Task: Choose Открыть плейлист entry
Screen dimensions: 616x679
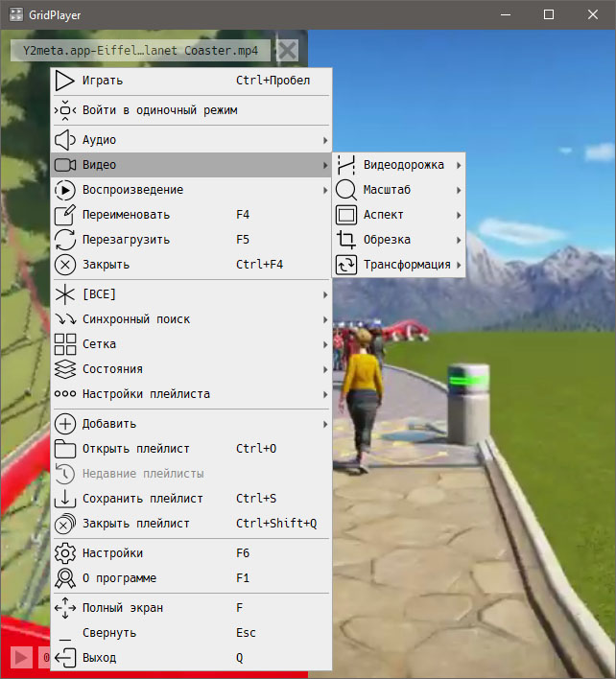Action: click(191, 449)
